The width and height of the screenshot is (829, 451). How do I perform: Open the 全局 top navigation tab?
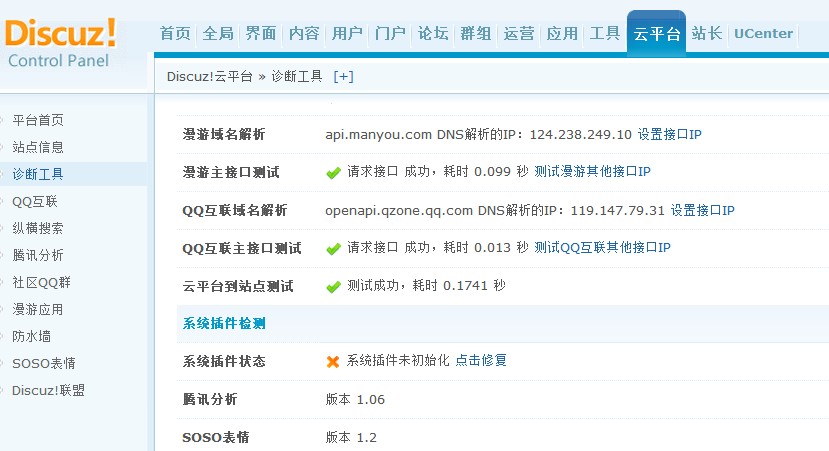pyautogui.click(x=218, y=34)
